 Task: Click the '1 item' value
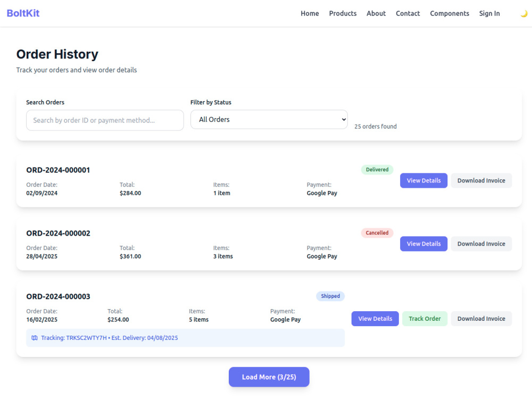pos(221,193)
